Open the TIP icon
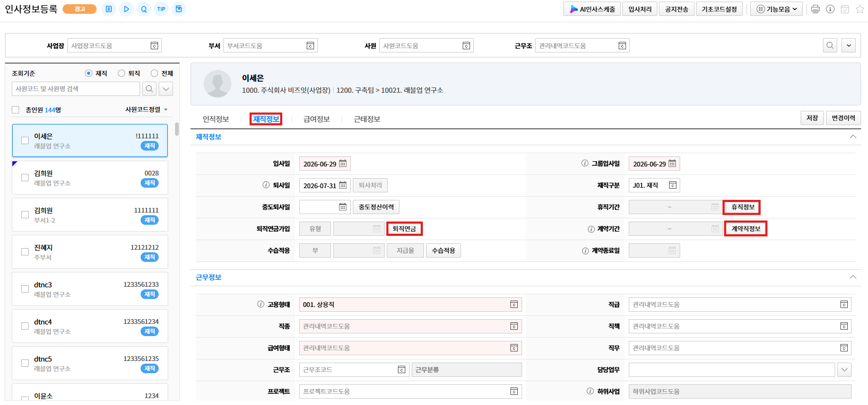This screenshot has width=868, height=405. click(161, 9)
